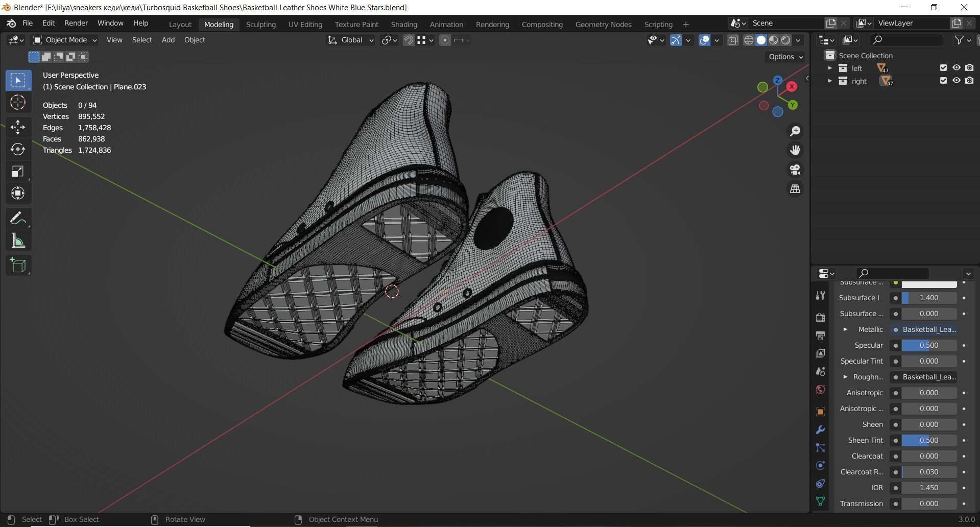The image size is (980, 527).
Task: Toggle viewport gizmos display
Action: click(676, 40)
